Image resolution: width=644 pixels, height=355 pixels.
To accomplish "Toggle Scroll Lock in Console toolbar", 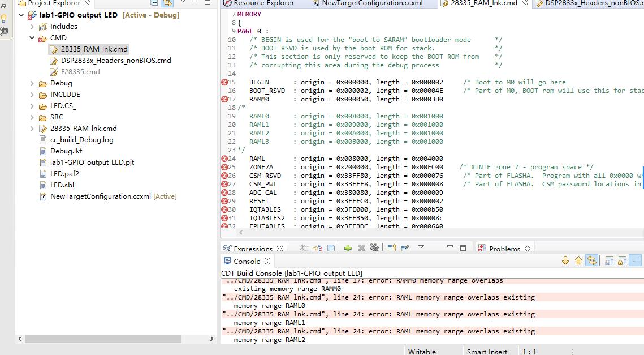I will [x=623, y=260].
